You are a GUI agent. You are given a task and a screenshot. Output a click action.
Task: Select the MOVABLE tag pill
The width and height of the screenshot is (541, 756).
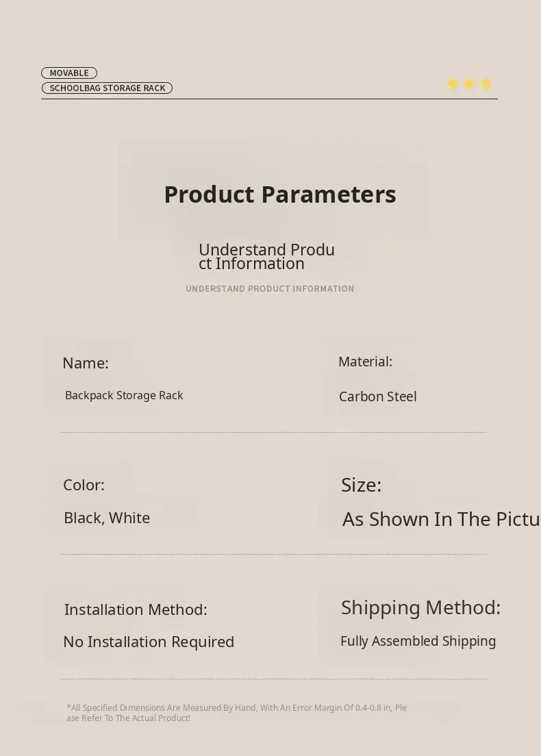69,73
